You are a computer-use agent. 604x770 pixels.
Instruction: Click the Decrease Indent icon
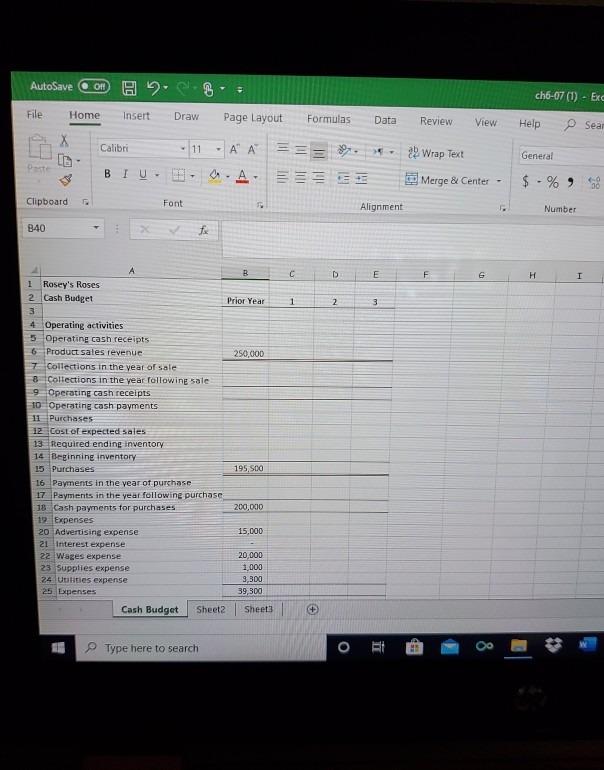pyautogui.click(x=343, y=178)
